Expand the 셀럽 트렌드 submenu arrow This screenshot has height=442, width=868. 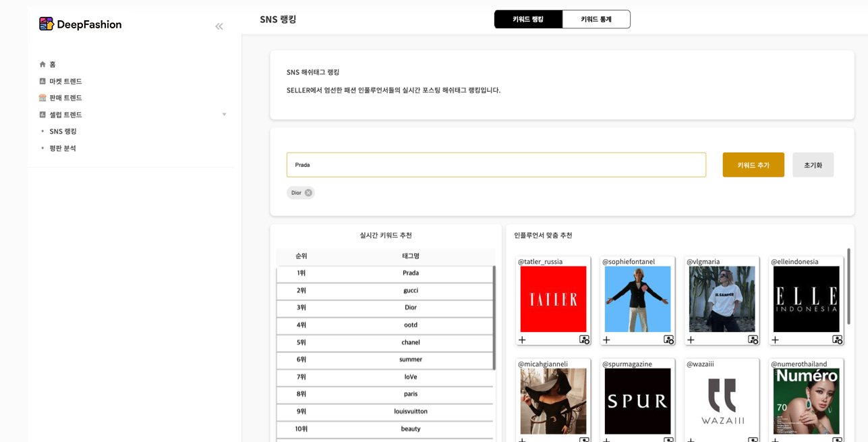(224, 115)
